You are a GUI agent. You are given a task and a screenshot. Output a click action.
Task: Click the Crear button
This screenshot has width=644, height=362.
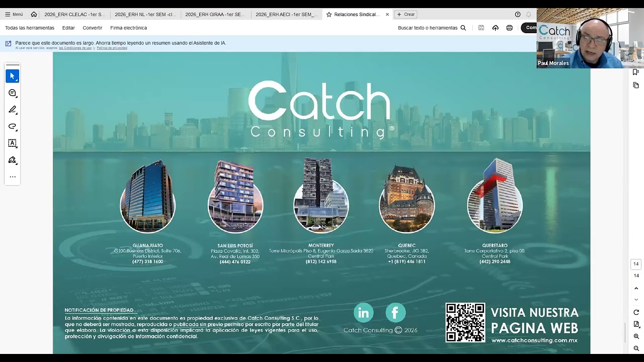point(406,15)
